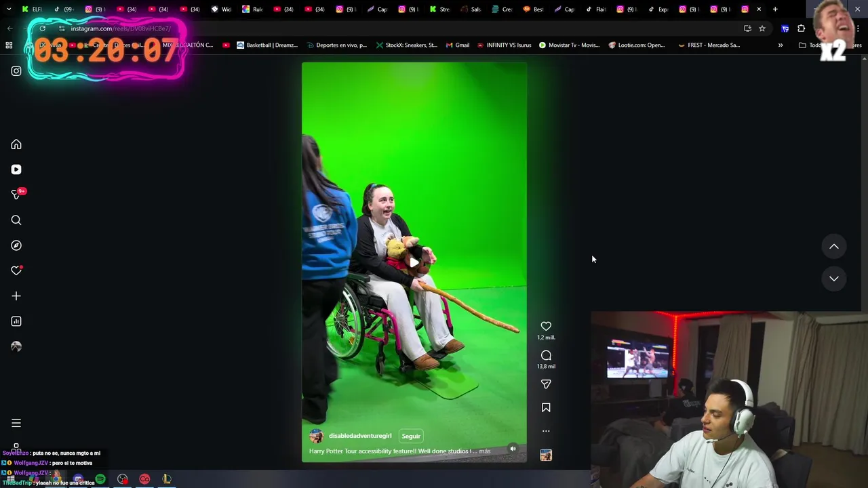The height and width of the screenshot is (488, 868).
Task: Open the red Ca app on the taskbar
Action: [144, 479]
